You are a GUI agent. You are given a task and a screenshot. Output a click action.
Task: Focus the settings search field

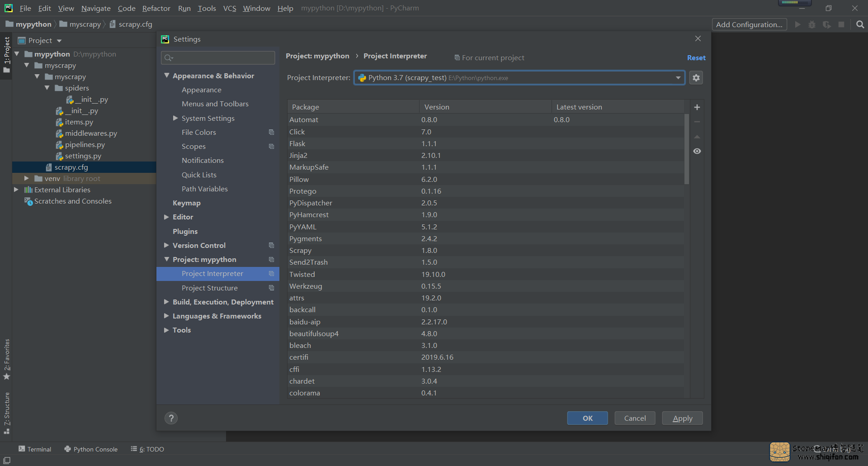(218, 57)
